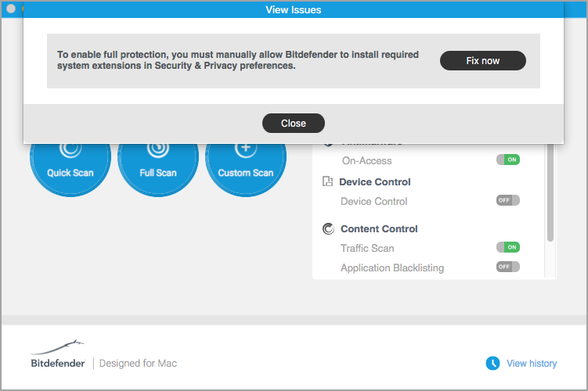The height and width of the screenshot is (391, 588).
Task: Open the Custom Scan option
Action: click(246, 169)
